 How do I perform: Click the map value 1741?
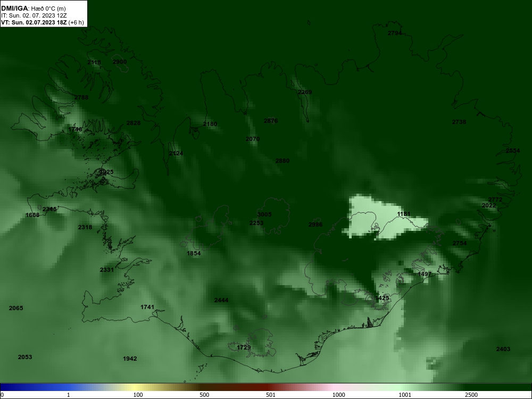click(147, 307)
